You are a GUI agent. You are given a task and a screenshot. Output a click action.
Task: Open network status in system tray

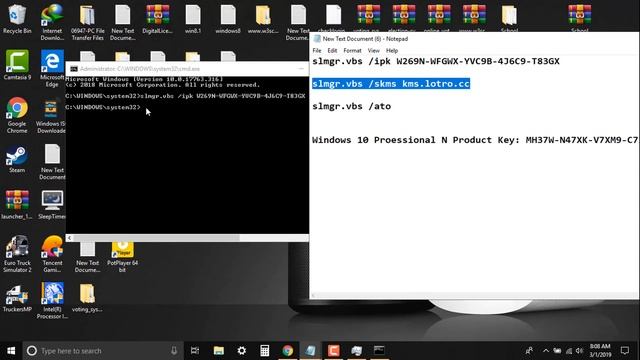point(569,351)
